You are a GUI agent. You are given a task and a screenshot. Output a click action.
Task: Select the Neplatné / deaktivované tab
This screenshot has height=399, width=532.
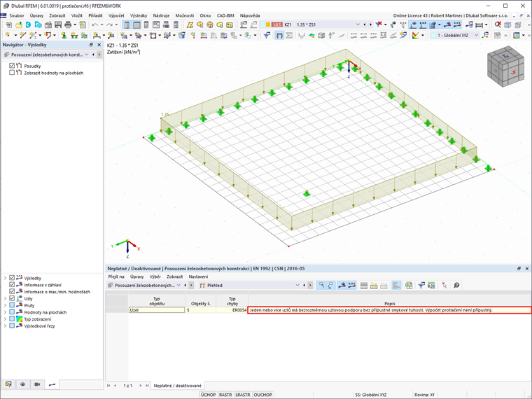pyautogui.click(x=177, y=386)
